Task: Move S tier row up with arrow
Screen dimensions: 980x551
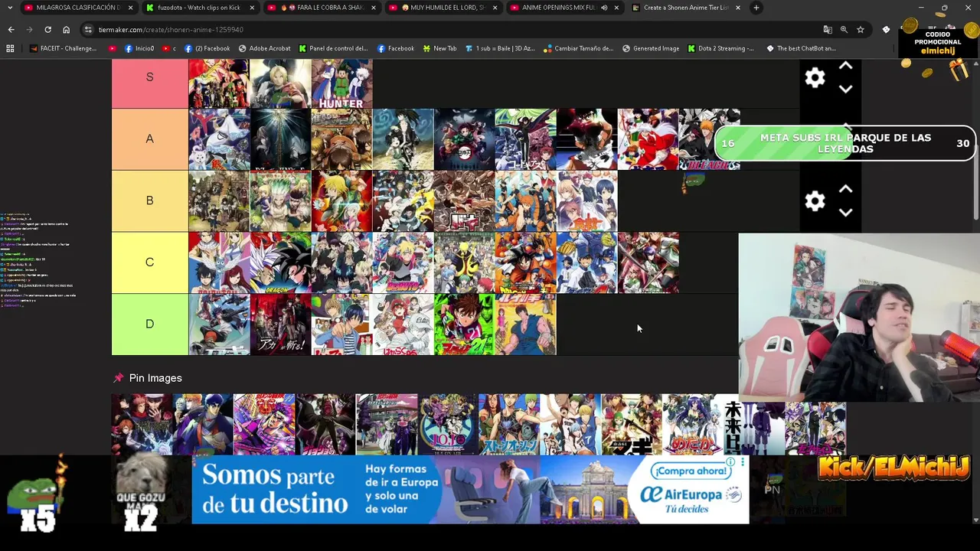Action: 845,67
